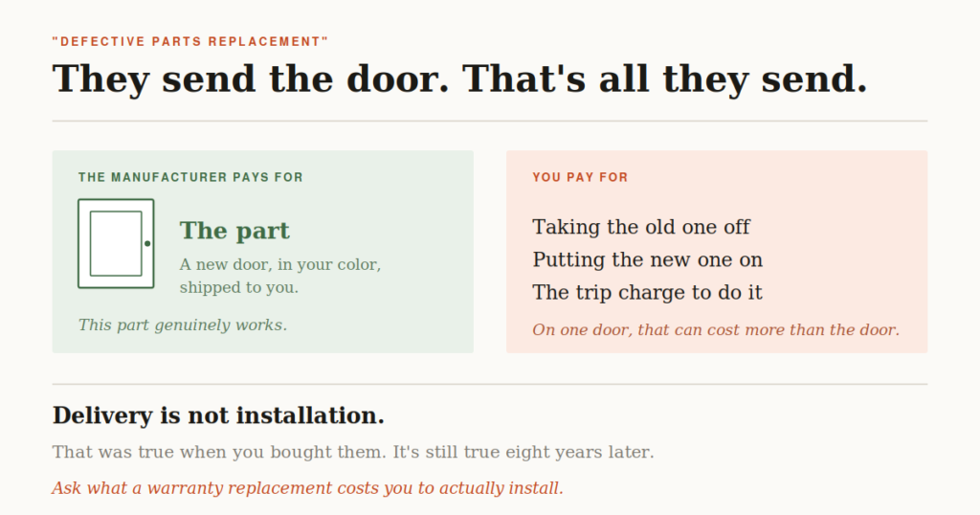Click "The part" heading

coord(234,231)
